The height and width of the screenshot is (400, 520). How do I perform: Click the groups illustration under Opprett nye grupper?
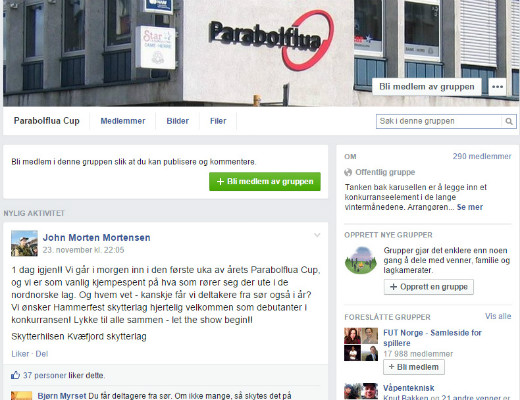pyautogui.click(x=361, y=260)
